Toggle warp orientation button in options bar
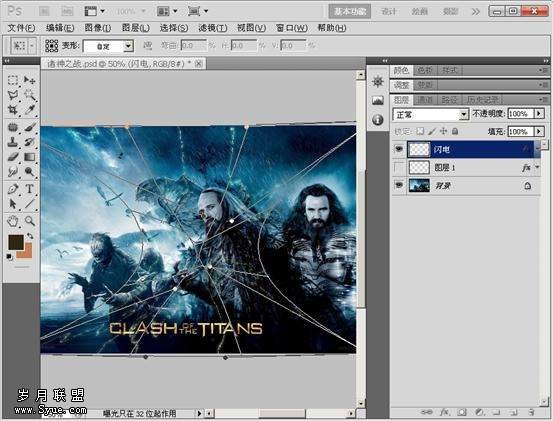 coord(148,45)
